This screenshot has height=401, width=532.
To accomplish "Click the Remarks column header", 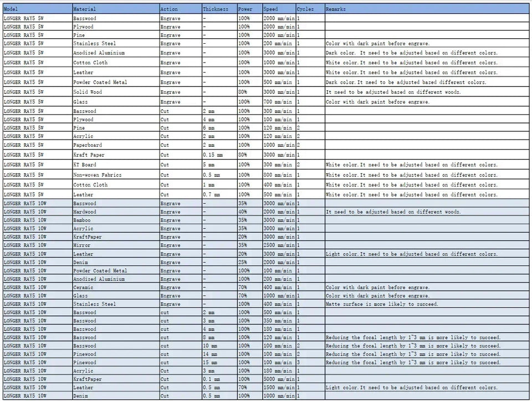I will coord(427,9).
